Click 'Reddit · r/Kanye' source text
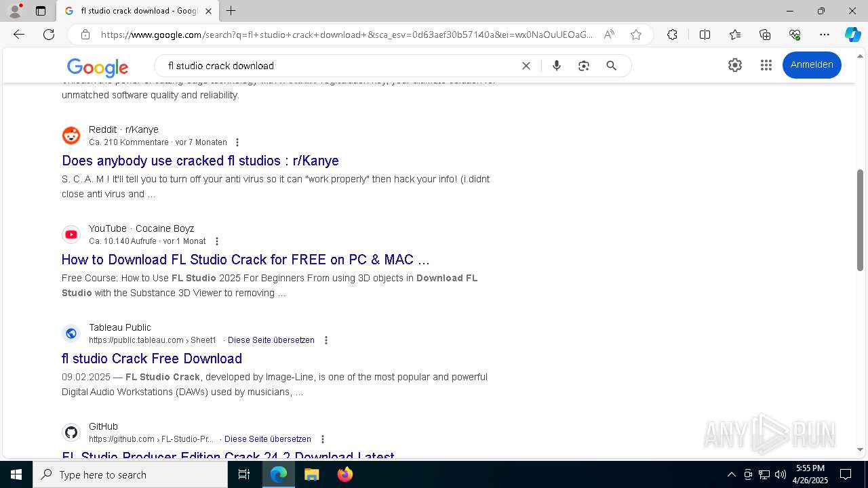This screenshot has width=868, height=488. coord(123,129)
